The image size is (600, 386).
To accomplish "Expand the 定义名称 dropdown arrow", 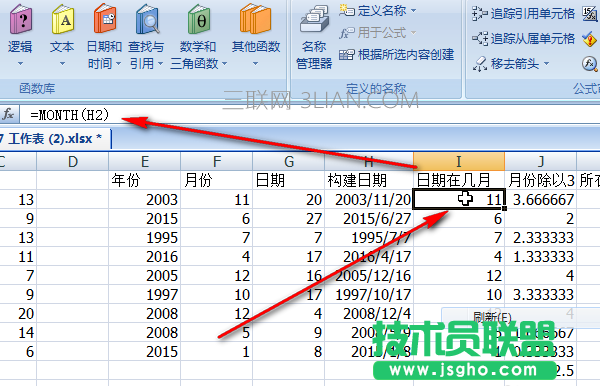I will (413, 11).
